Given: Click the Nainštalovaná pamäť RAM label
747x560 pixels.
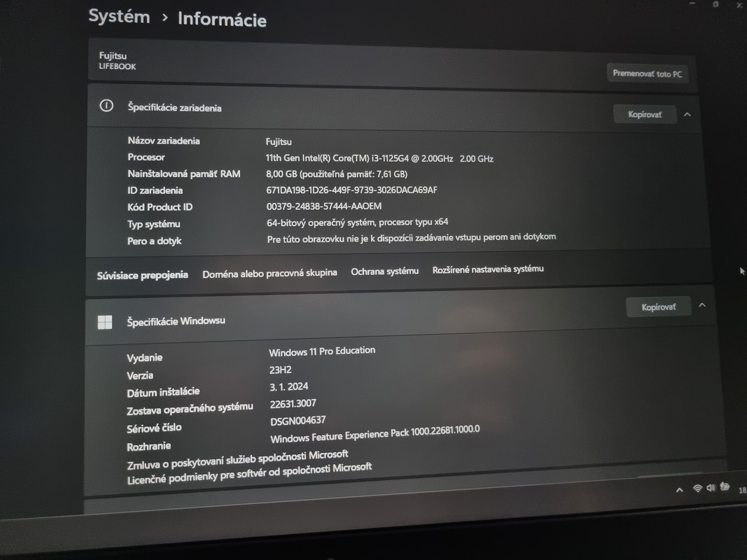Looking at the screenshot, I should tap(184, 174).
